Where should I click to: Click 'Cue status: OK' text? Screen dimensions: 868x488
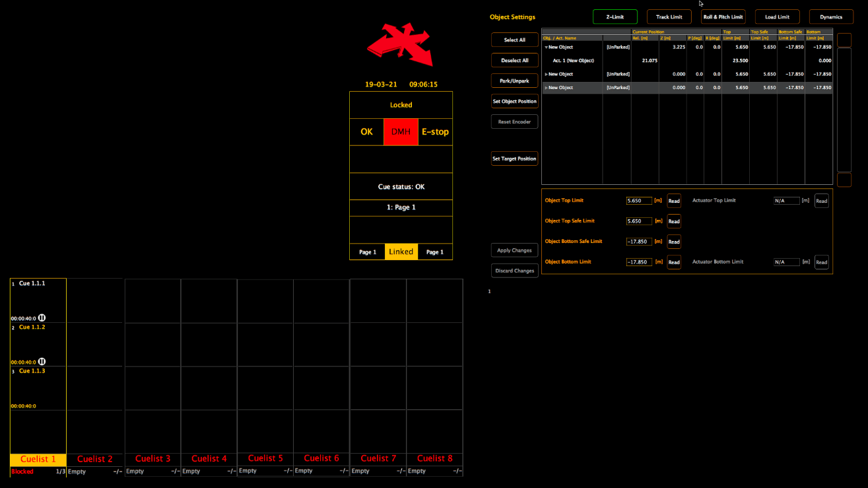(x=401, y=187)
